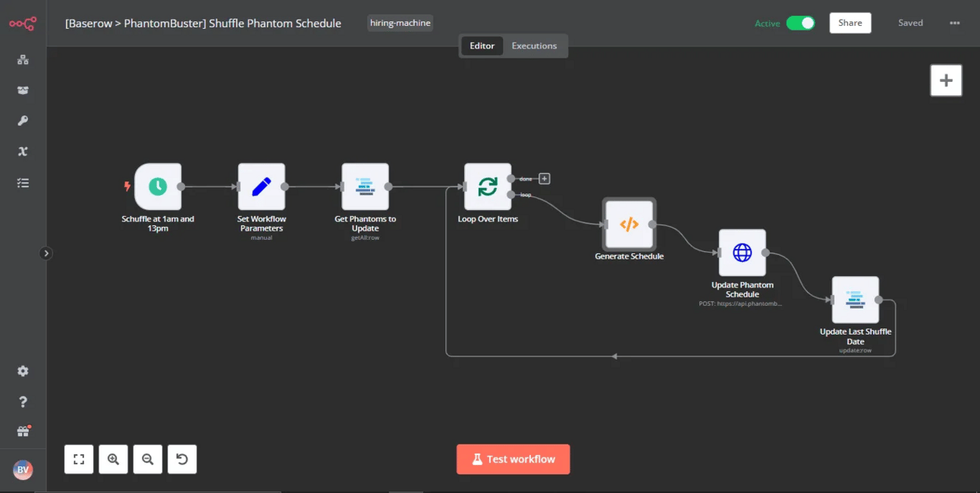This screenshot has height=493, width=980.
Task: Select the Loop Over Items node
Action: tap(488, 187)
